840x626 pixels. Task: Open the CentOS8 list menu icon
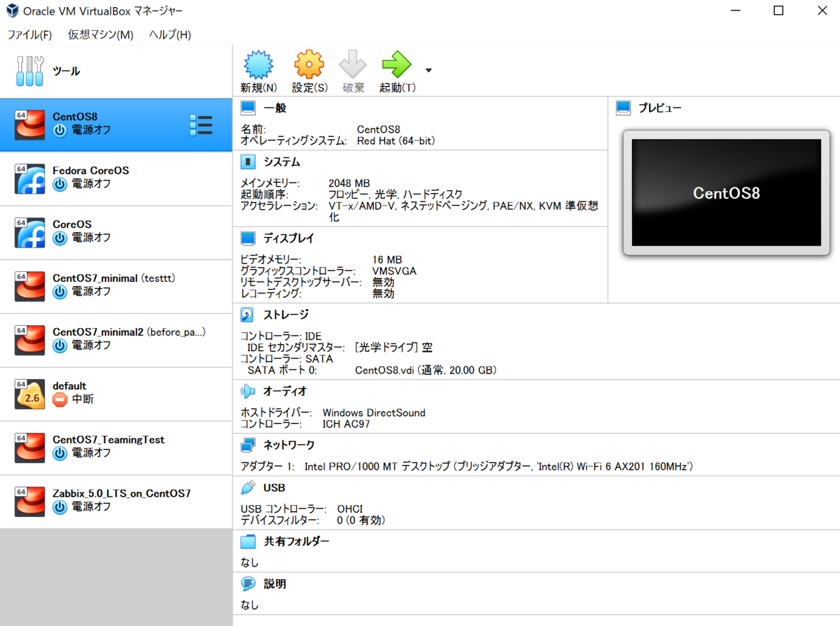[202, 125]
